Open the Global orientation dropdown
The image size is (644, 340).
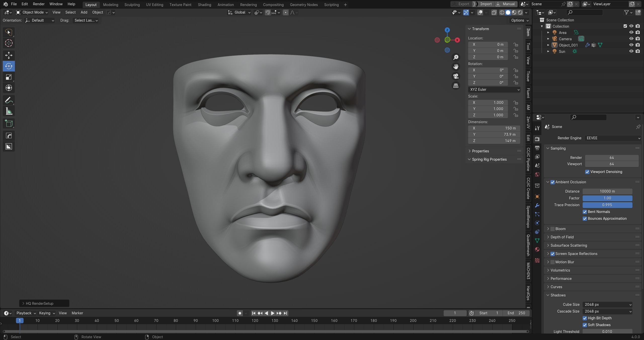pos(239,12)
